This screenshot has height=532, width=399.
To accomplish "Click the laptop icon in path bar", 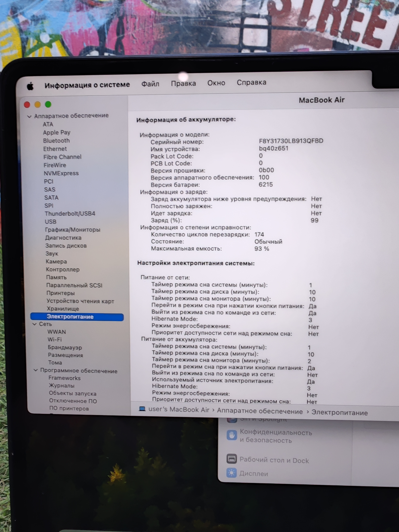I will [x=142, y=409].
